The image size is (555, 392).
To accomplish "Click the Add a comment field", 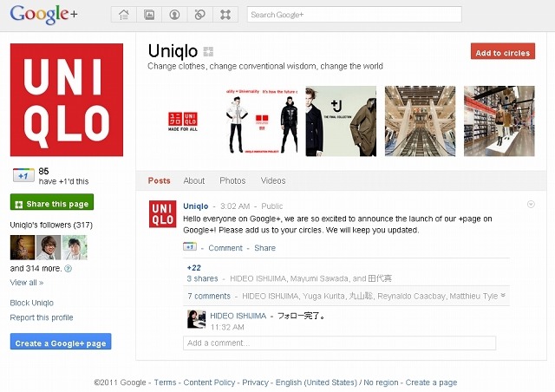I will (339, 343).
